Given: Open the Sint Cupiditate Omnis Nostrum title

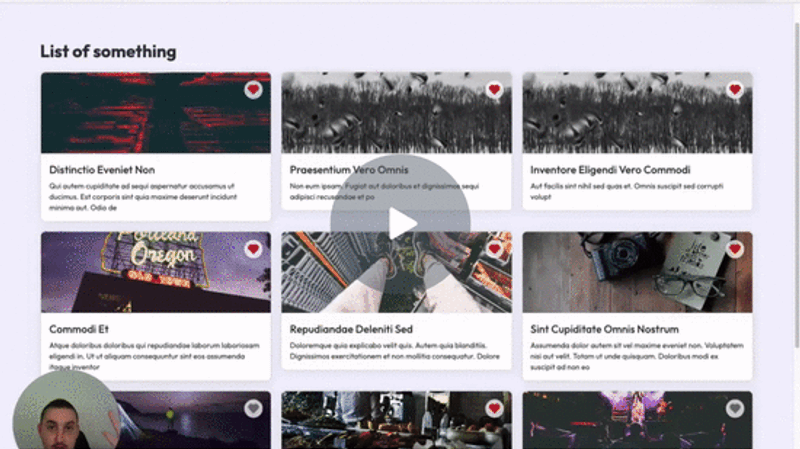Looking at the screenshot, I should [605, 329].
